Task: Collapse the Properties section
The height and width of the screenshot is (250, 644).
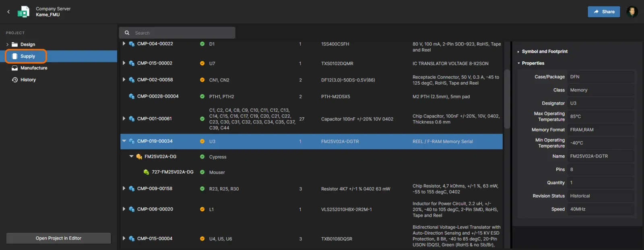Action: (x=518, y=63)
